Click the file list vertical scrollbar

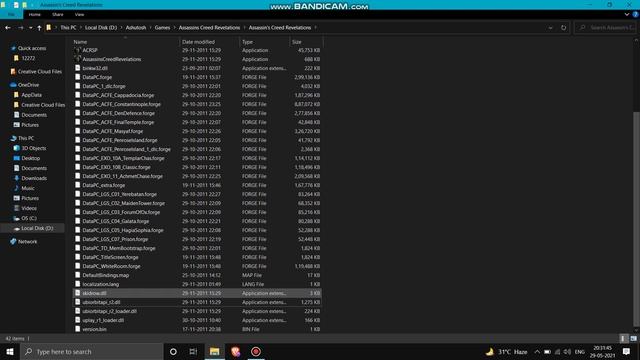click(x=636, y=218)
